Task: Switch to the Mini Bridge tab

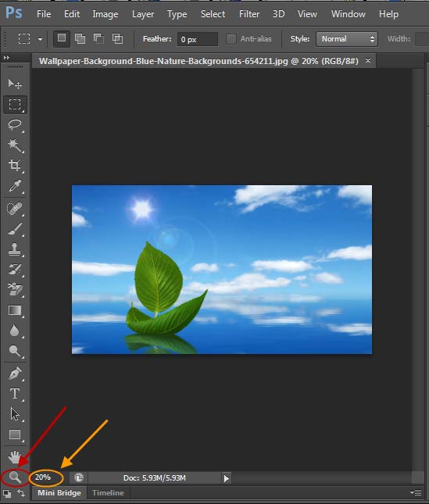Action: click(59, 493)
